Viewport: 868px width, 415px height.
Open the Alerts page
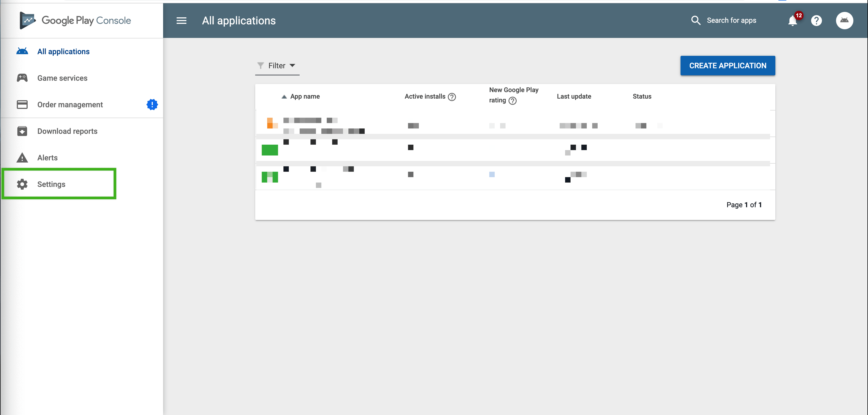(47, 158)
